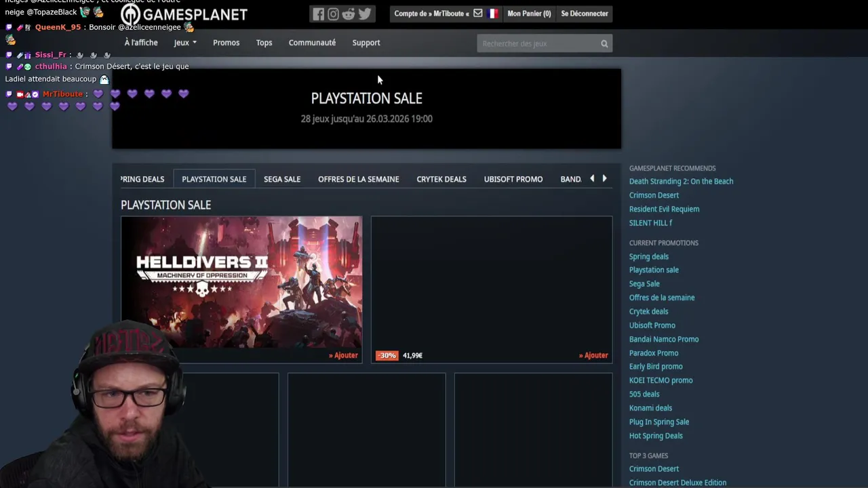Open Spring deals in Current Promotions

[x=648, y=257]
